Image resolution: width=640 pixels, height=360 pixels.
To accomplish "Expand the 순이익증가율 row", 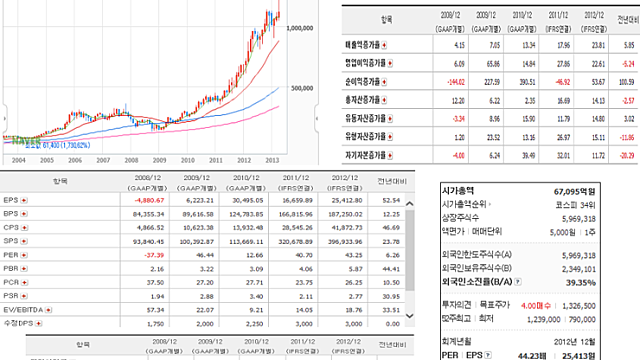I will [x=384, y=82].
